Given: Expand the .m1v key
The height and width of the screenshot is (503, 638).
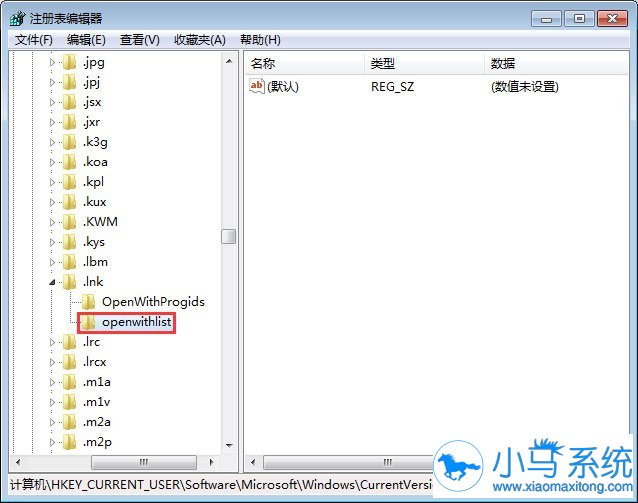Looking at the screenshot, I should tap(52, 402).
